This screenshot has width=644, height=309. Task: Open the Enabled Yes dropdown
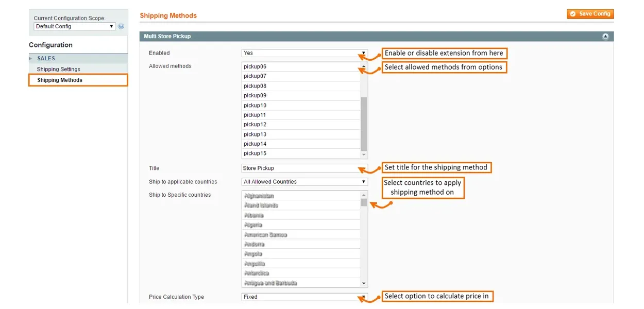[304, 53]
